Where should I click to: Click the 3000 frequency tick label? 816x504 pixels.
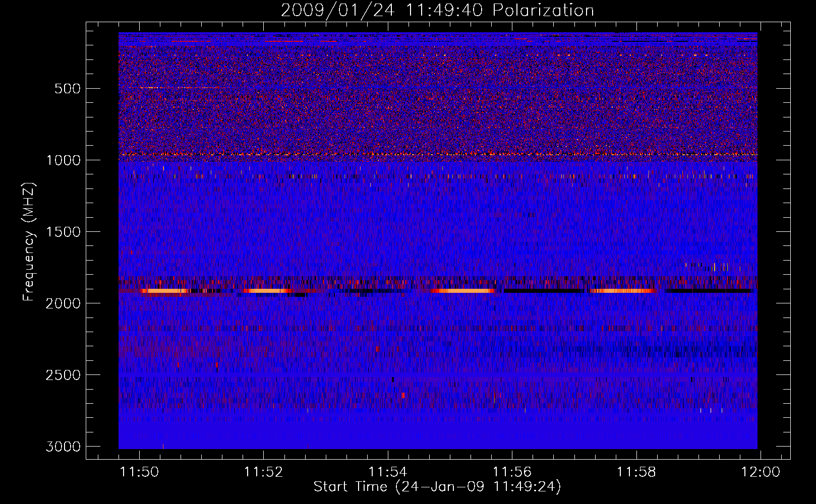(63, 447)
